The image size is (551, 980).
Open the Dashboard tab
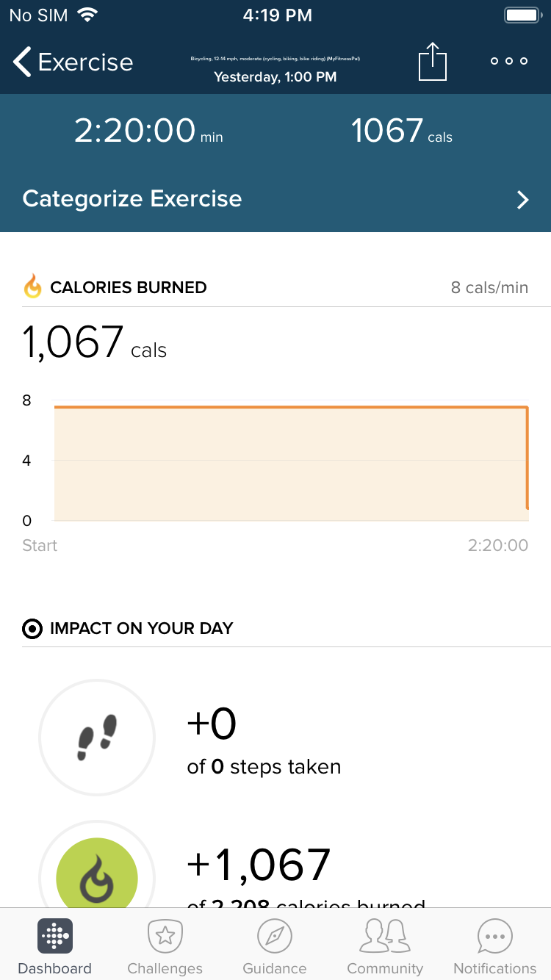(x=55, y=947)
